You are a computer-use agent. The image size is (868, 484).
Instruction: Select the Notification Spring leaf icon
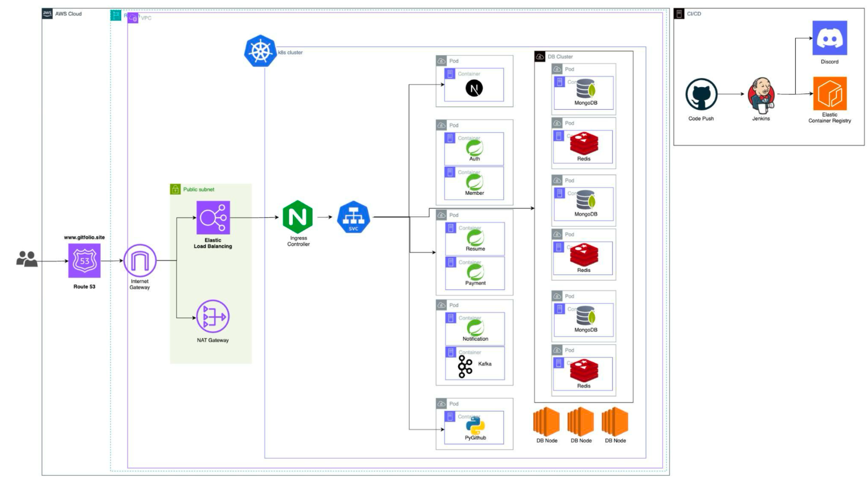click(475, 328)
